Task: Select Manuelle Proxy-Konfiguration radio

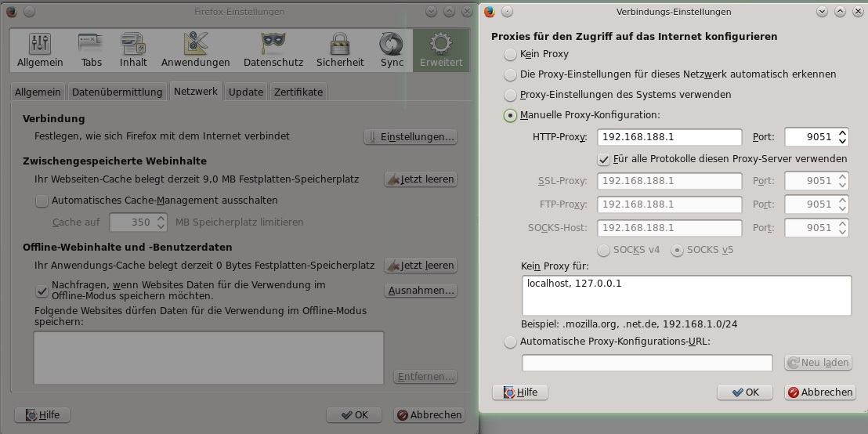Action: [510, 115]
